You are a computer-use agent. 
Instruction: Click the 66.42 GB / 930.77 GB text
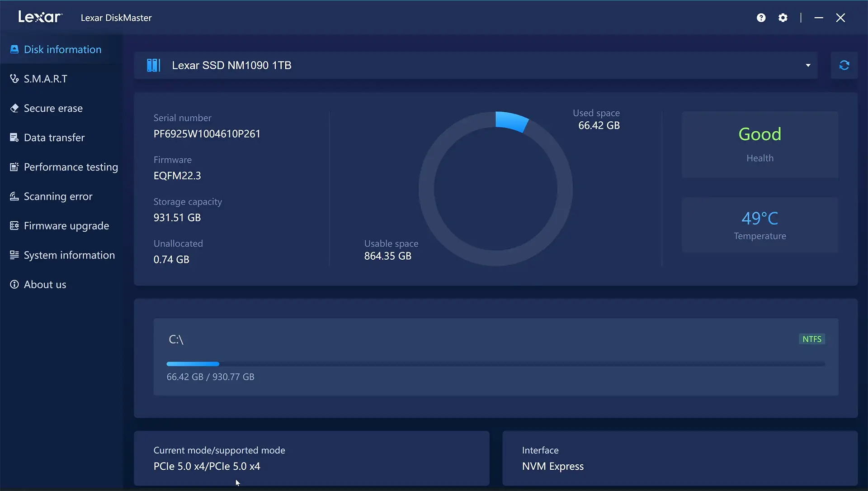pos(210,377)
